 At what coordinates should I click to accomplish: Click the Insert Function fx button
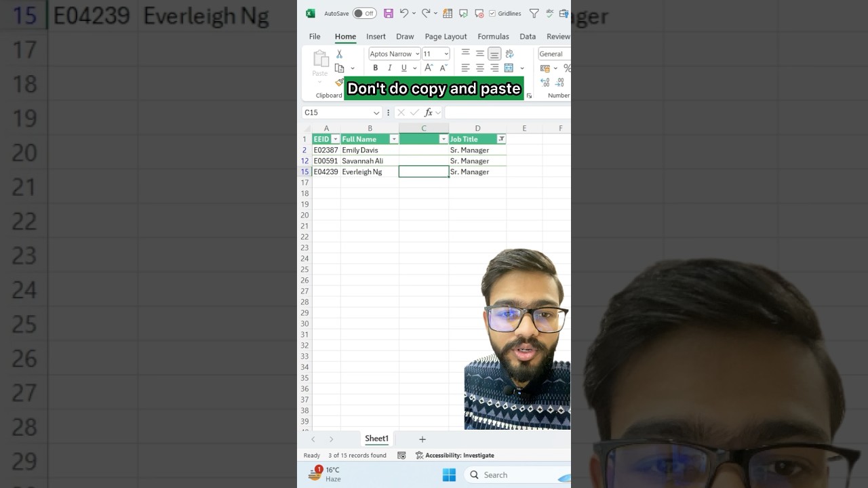(429, 113)
